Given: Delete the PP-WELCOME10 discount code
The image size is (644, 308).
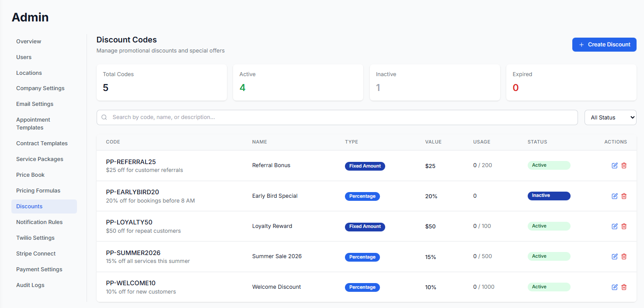Looking at the screenshot, I should [x=624, y=287].
